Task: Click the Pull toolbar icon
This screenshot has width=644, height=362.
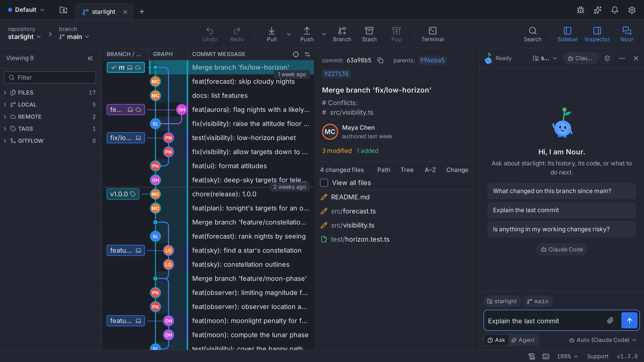Action: pos(272,34)
